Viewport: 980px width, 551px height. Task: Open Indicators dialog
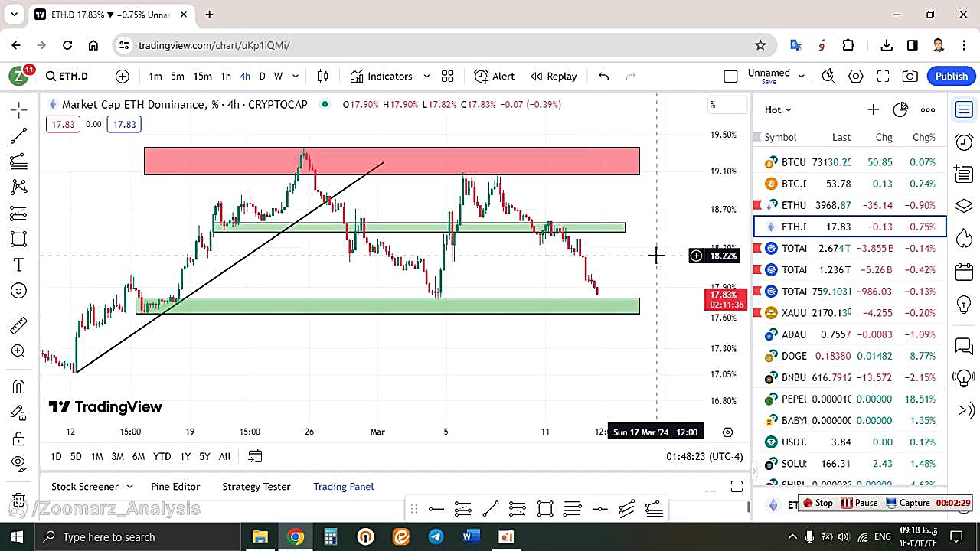(x=381, y=76)
